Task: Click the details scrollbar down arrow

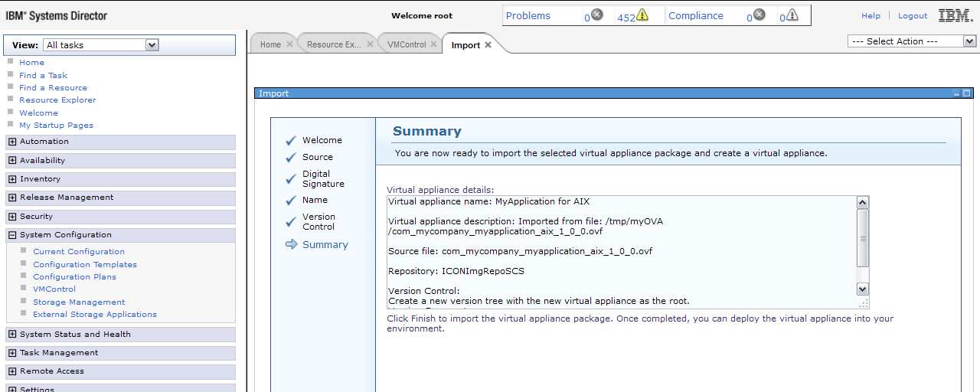Action: point(863,289)
